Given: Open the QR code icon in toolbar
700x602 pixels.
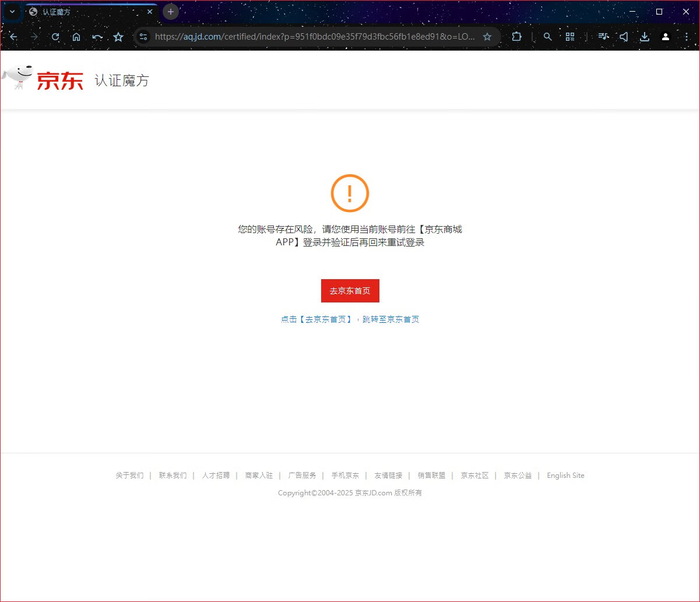Looking at the screenshot, I should [x=570, y=37].
